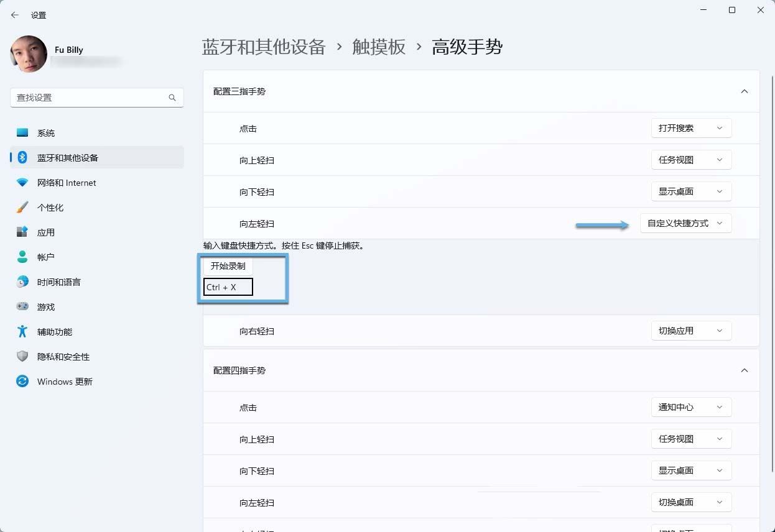This screenshot has width=775, height=532.
Task: Click the back arrow to leave 高级手势
Action: (14, 15)
